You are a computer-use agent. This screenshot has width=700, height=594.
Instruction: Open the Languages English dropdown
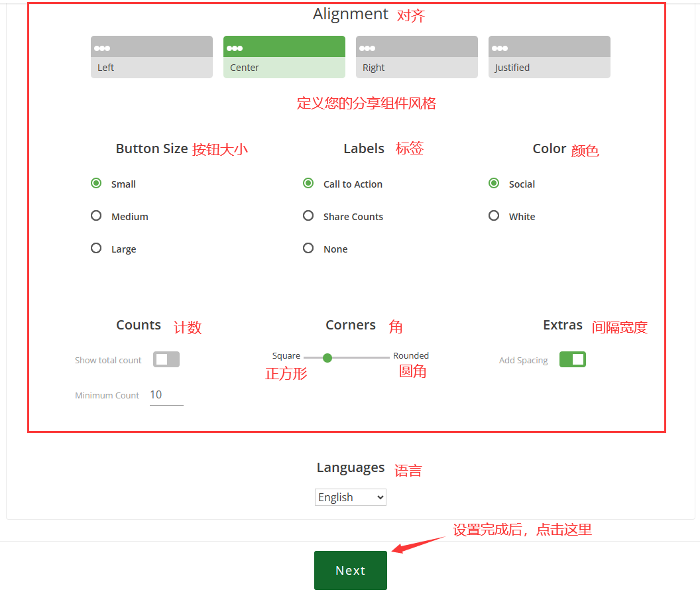click(x=351, y=497)
